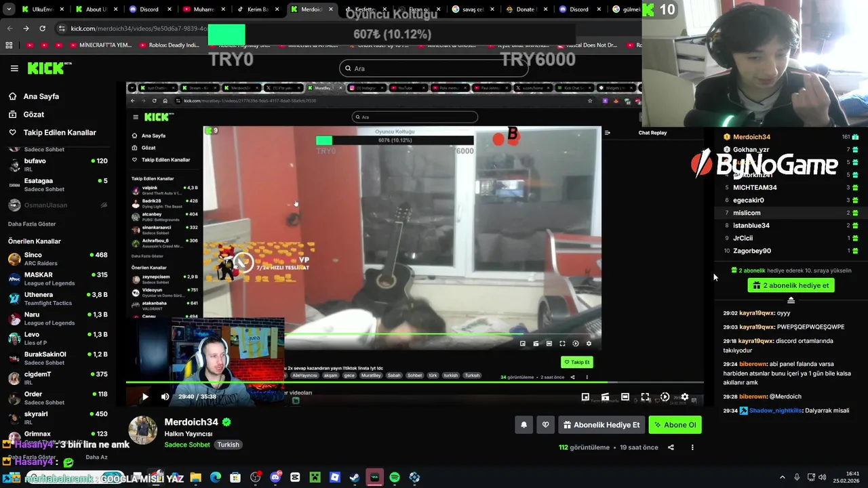Click the Merdoich34 channel avatar
Image resolution: width=868 pixels, height=488 pixels.
[x=143, y=430]
